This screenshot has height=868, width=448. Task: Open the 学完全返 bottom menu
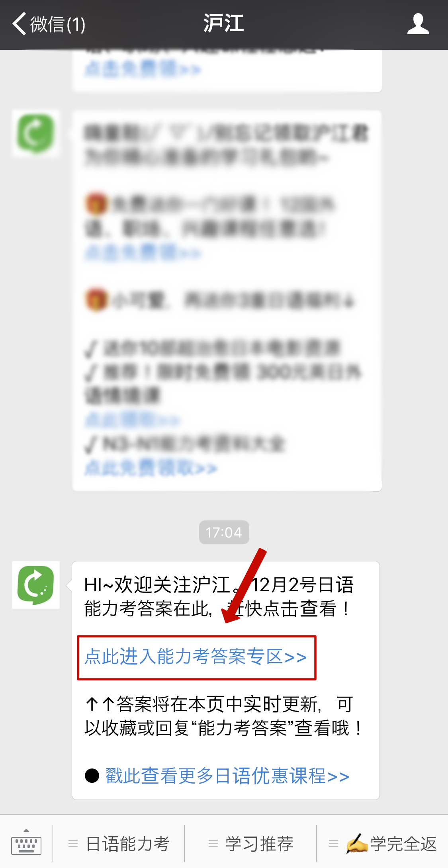(x=383, y=844)
